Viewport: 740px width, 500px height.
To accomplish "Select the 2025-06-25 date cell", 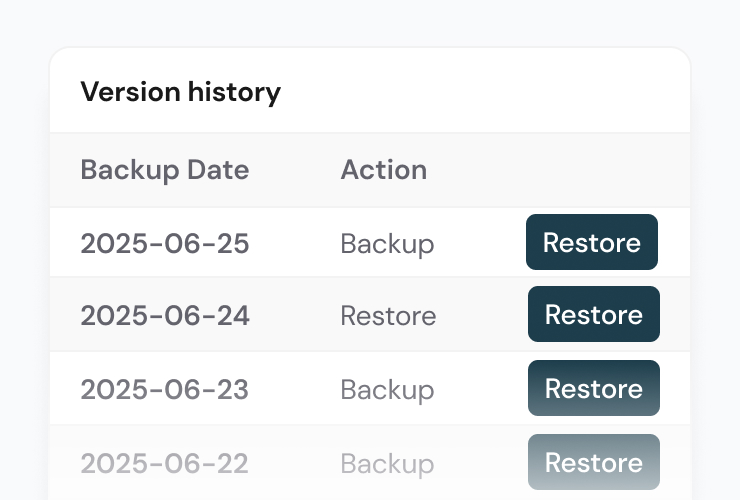I will (x=164, y=243).
